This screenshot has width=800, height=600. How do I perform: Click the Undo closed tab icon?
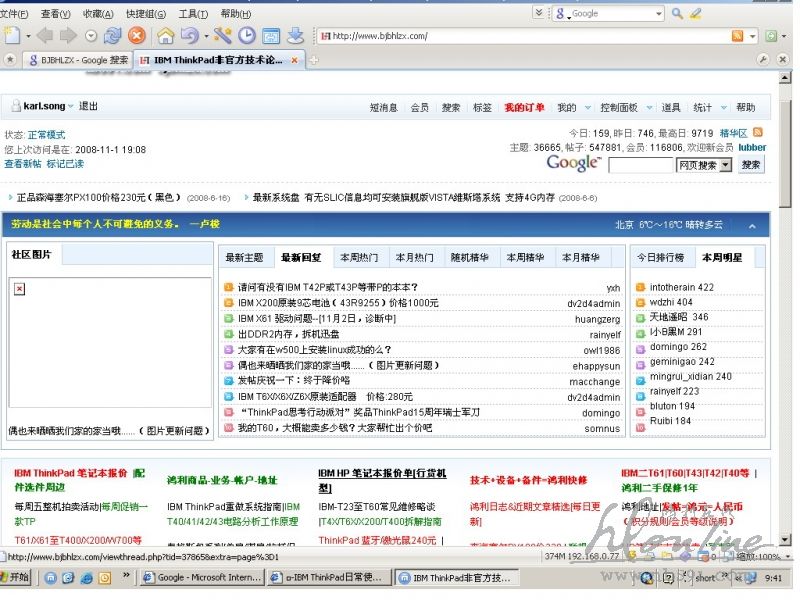(190, 35)
